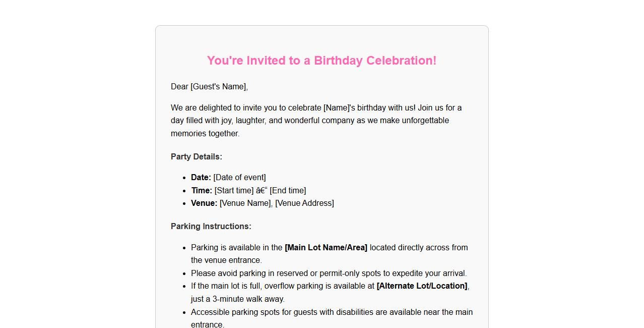
Task: Click the [Start time] placeholder text
Action: pos(234,191)
